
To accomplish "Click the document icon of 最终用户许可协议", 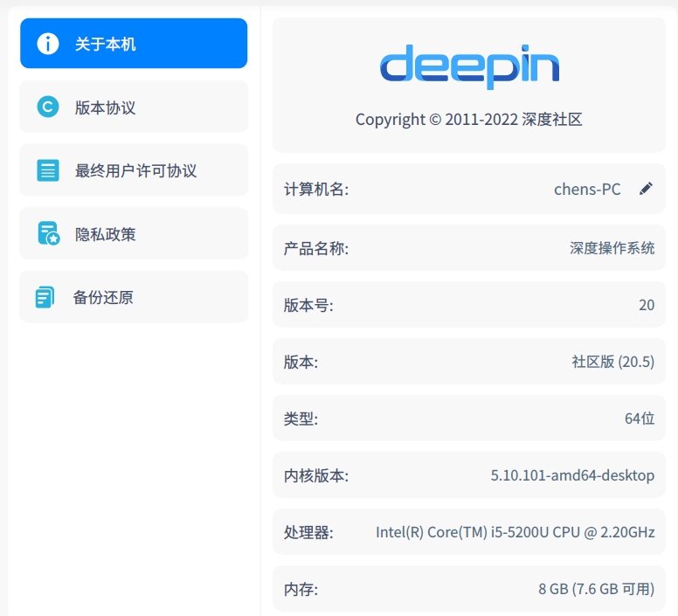I will tap(47, 170).
